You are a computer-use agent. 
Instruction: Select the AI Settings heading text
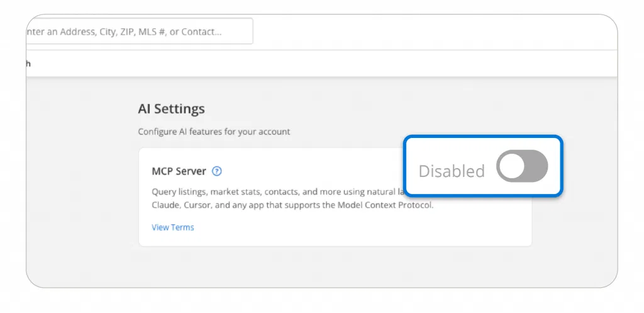pyautogui.click(x=171, y=109)
